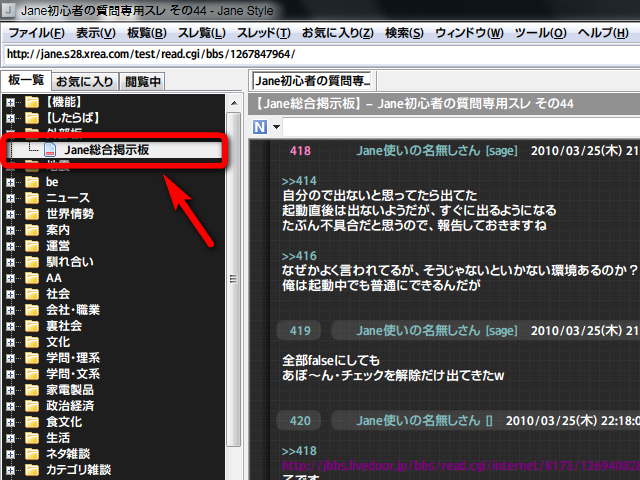Click the 案内 folder icon
Viewport: 640px width, 480px height.
(32, 229)
